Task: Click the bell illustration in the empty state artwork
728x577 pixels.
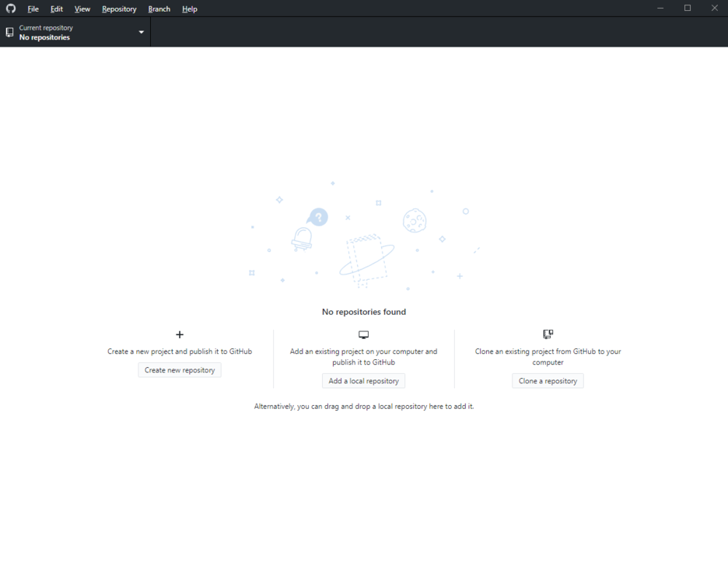Action: (302, 237)
